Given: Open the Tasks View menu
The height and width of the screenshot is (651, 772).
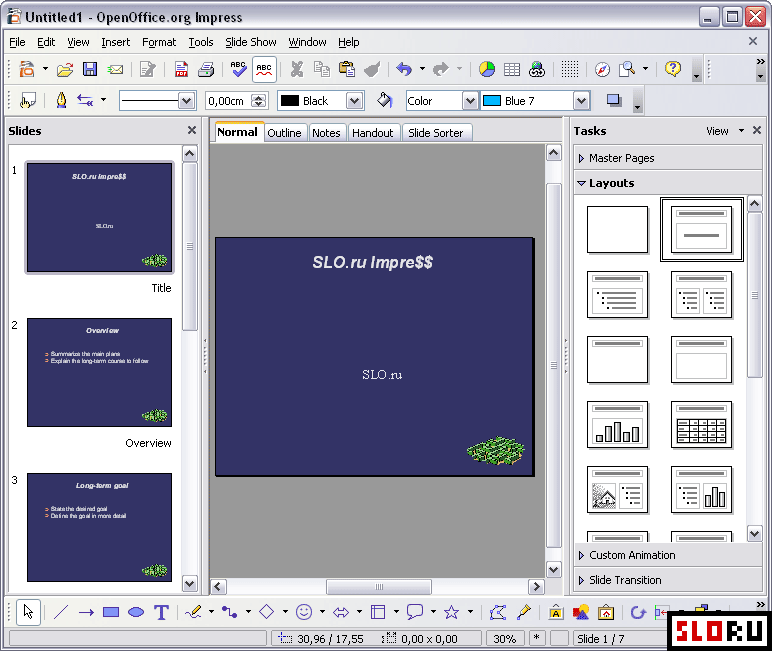Looking at the screenshot, I should (724, 131).
